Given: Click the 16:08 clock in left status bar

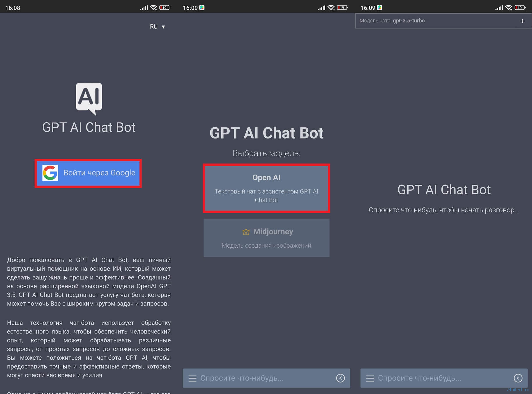Looking at the screenshot, I should [x=13, y=8].
